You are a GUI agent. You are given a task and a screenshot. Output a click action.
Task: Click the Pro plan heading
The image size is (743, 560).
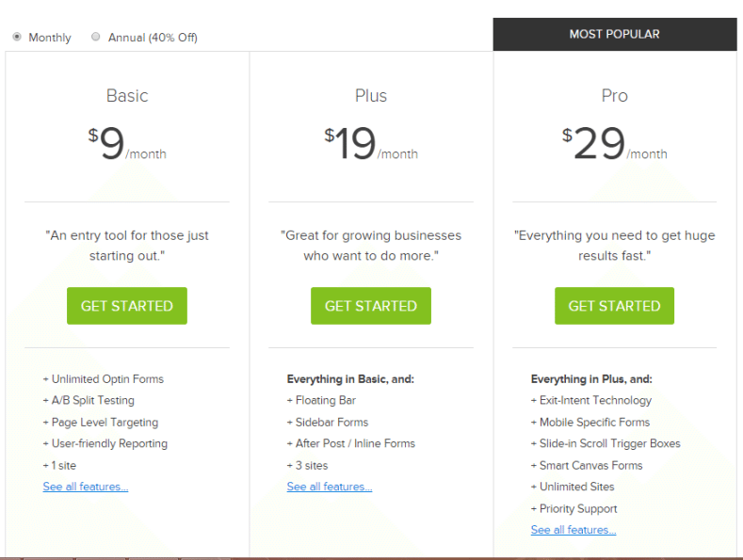pyautogui.click(x=615, y=96)
